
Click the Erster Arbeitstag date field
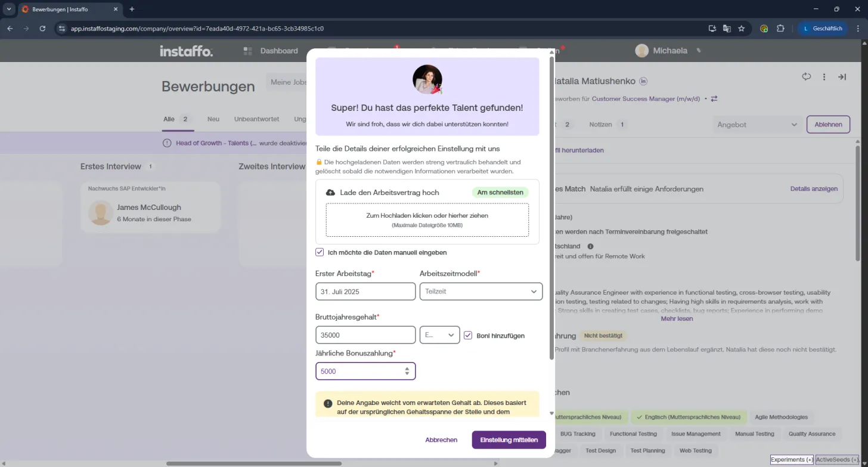[x=365, y=292]
